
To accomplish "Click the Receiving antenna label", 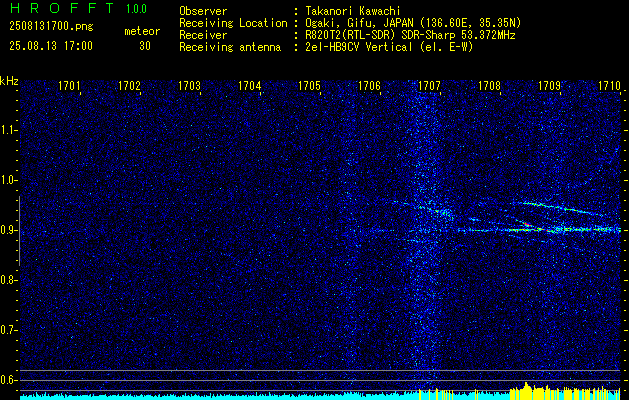I will (230, 47).
